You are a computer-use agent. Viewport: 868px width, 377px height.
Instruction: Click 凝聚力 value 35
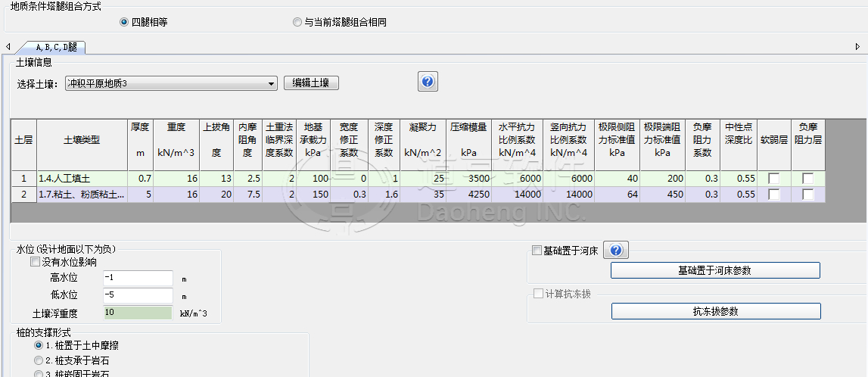pos(423,195)
